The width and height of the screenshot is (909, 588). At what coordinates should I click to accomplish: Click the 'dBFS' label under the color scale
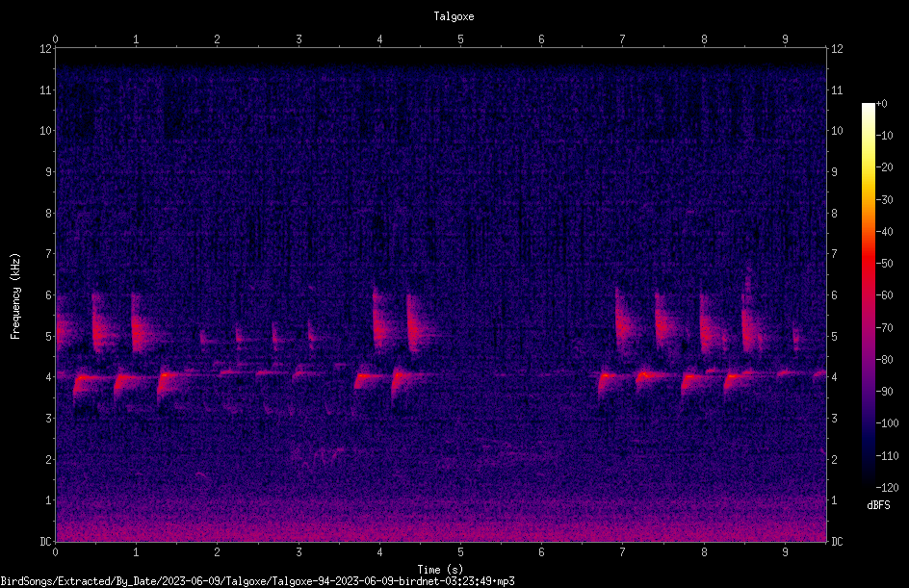878,505
